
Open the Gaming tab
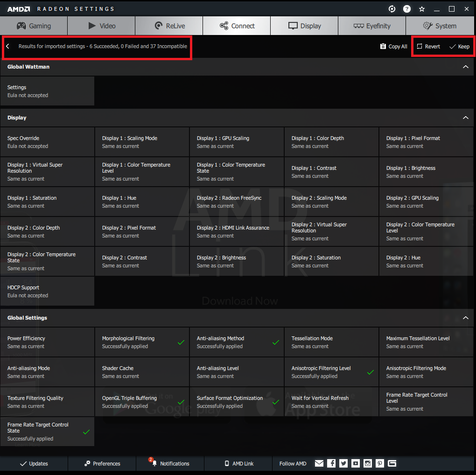(x=34, y=26)
